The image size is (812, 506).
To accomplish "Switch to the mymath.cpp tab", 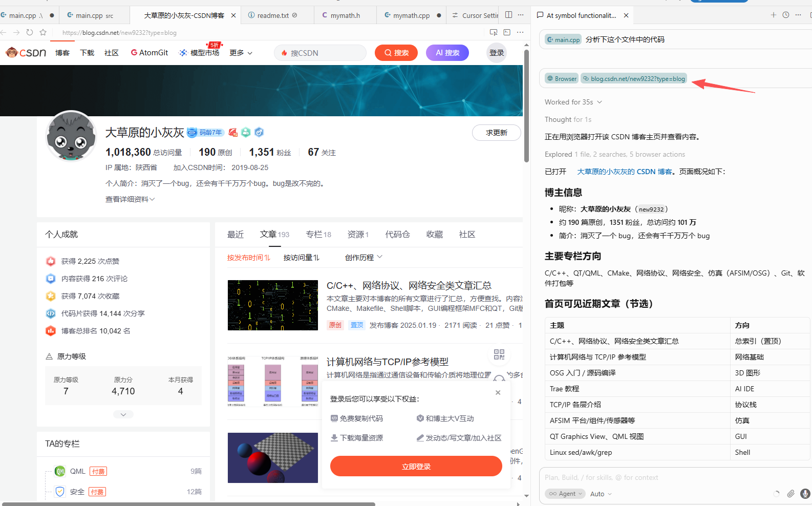I will click(411, 15).
